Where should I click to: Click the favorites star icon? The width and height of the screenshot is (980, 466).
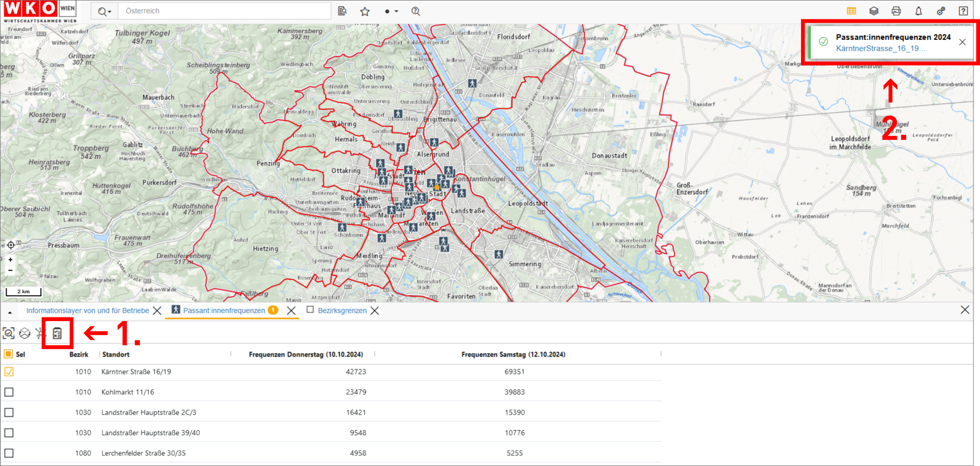365,11
